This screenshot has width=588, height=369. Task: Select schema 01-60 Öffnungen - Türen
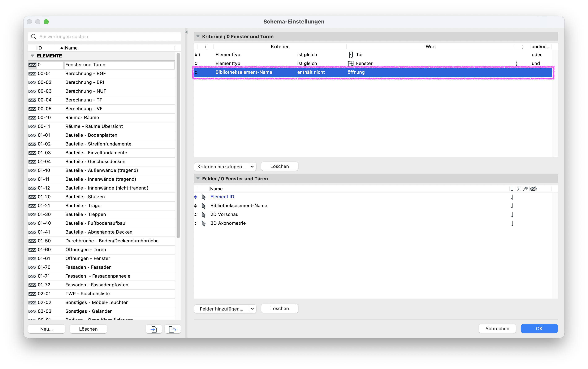tap(101, 249)
